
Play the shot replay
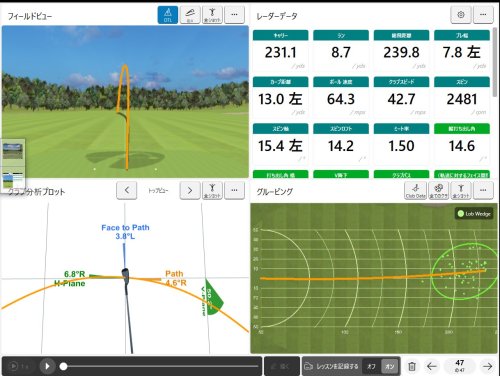pos(47,366)
